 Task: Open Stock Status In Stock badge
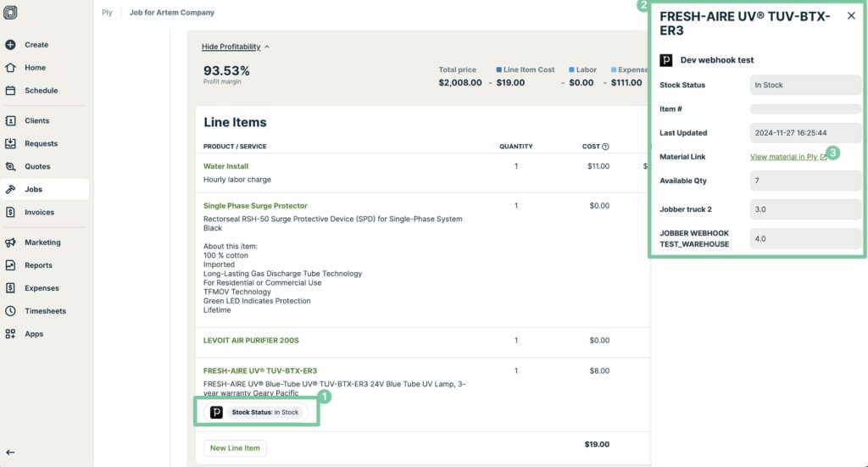pyautogui.click(x=256, y=412)
